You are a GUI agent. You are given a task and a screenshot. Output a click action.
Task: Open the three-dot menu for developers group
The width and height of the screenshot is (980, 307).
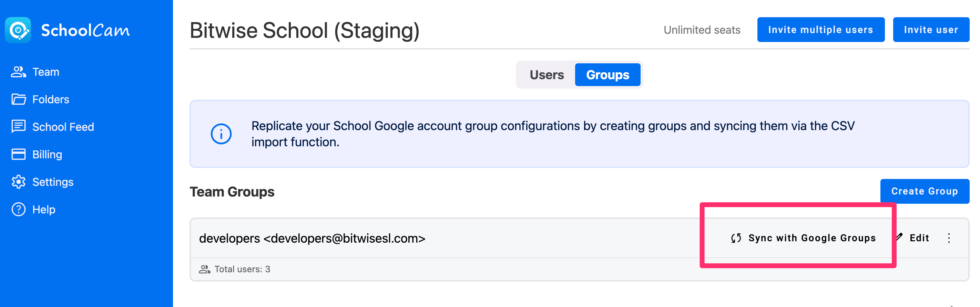(x=949, y=238)
